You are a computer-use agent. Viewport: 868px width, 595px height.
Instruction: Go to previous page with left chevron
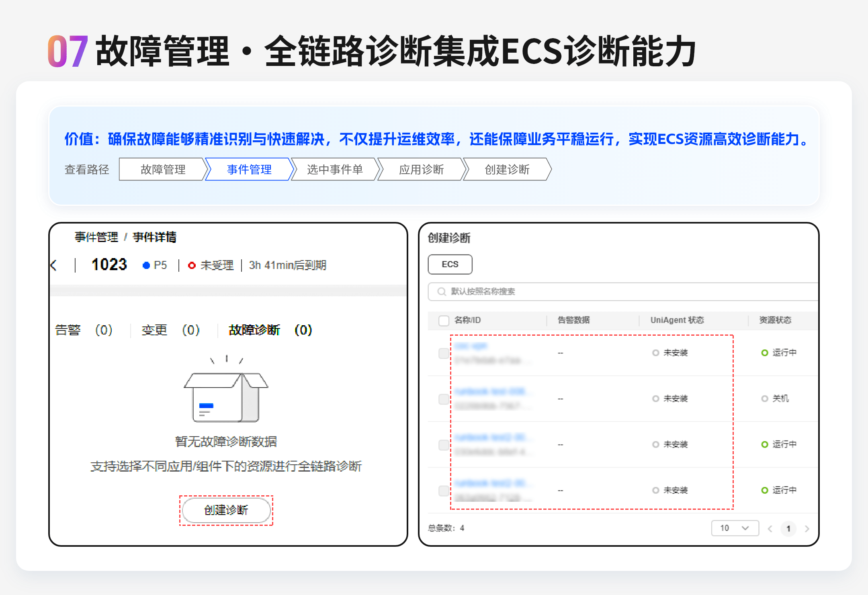click(770, 528)
